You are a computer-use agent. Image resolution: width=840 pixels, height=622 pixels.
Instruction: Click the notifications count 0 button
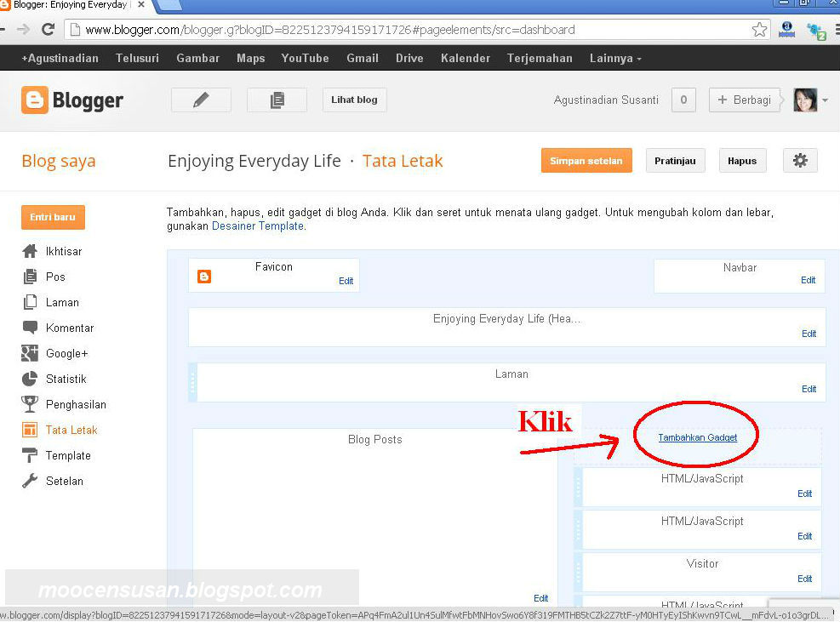click(x=683, y=100)
